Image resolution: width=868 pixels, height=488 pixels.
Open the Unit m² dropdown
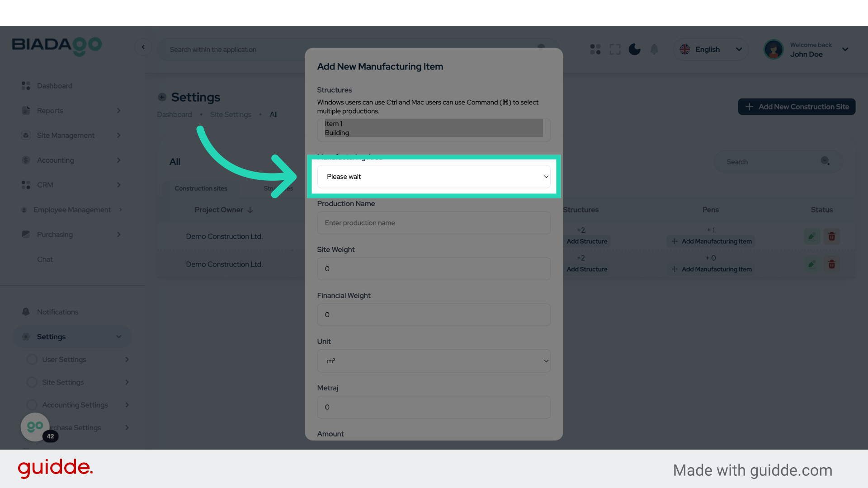[434, 361]
